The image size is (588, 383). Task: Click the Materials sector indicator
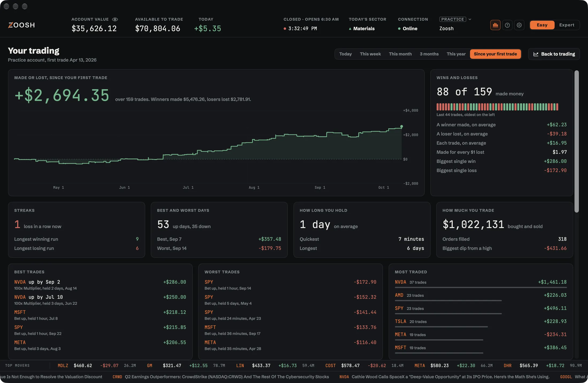pyautogui.click(x=361, y=29)
